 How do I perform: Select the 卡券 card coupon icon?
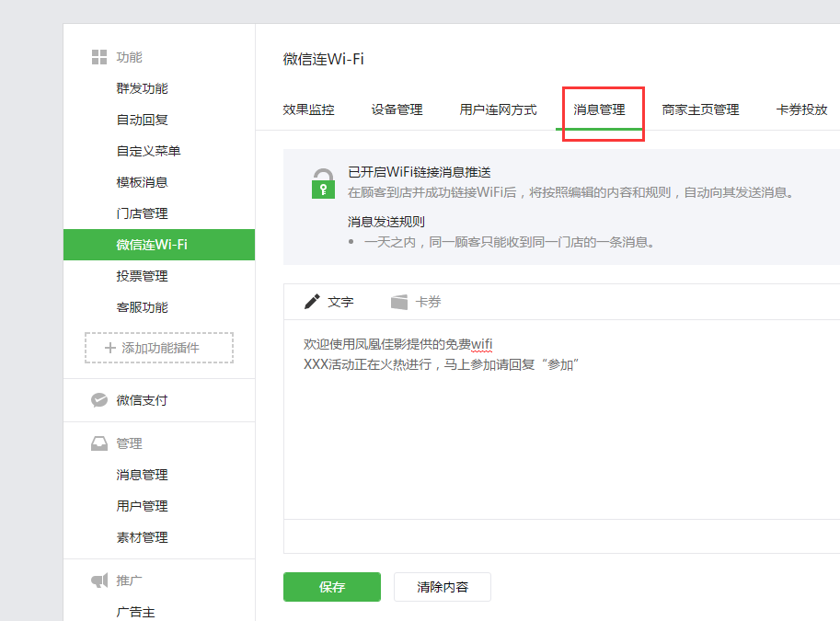coord(399,302)
